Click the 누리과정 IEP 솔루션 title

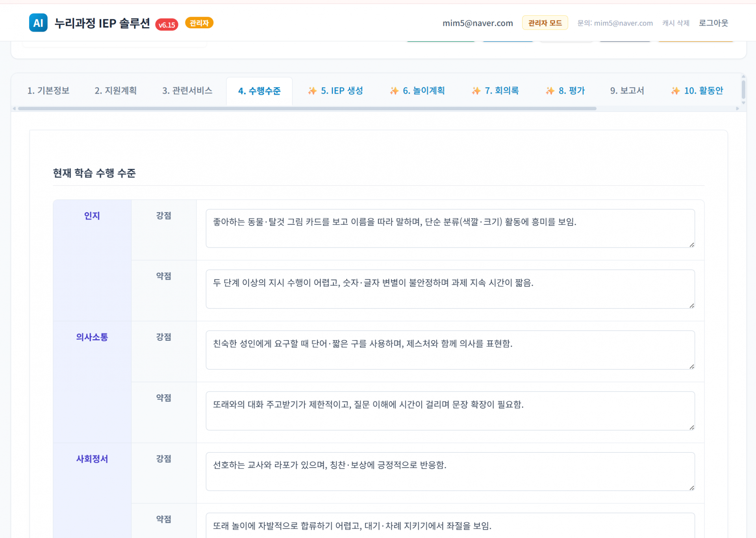pos(102,23)
